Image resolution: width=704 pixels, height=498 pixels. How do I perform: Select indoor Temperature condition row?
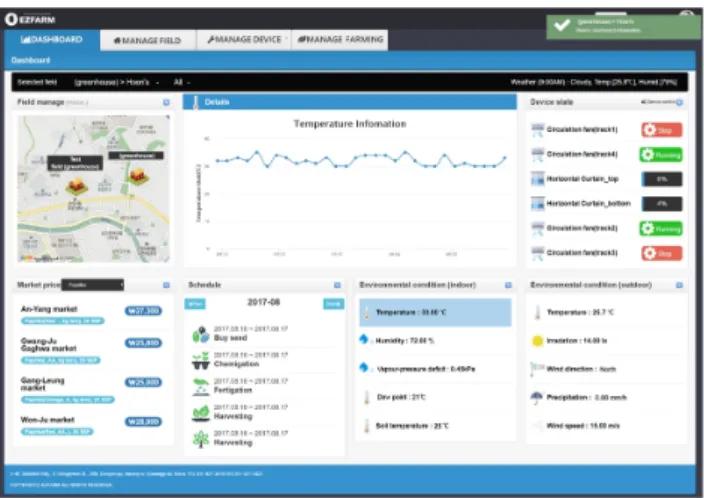click(435, 312)
